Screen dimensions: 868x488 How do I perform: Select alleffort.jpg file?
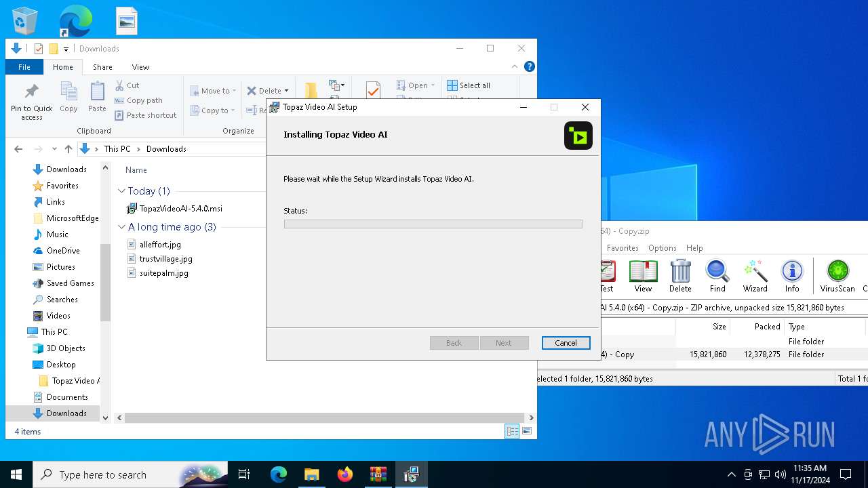[x=154, y=245]
